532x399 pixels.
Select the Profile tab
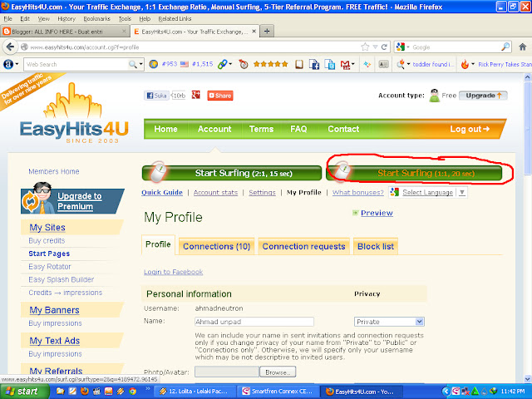point(158,244)
